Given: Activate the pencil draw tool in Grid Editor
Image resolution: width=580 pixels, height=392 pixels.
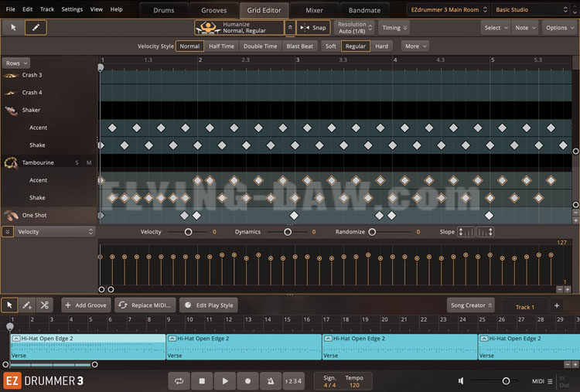Looking at the screenshot, I should point(36,27).
